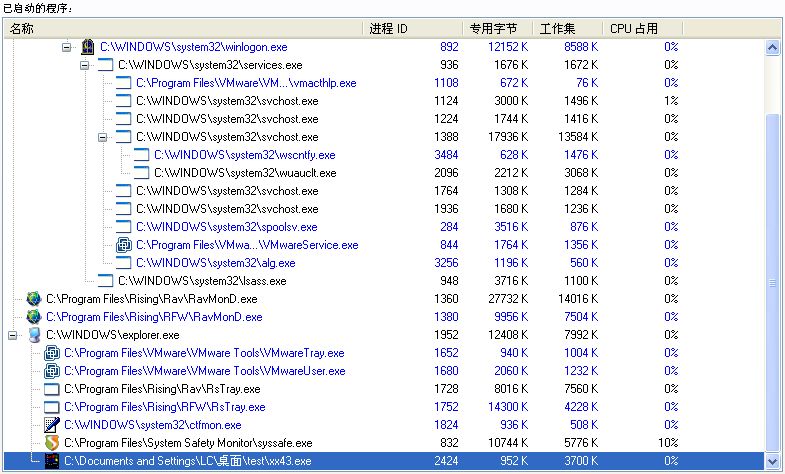785x474 pixels.
Task: Select the winlogon.exe row text
Action: (194, 47)
